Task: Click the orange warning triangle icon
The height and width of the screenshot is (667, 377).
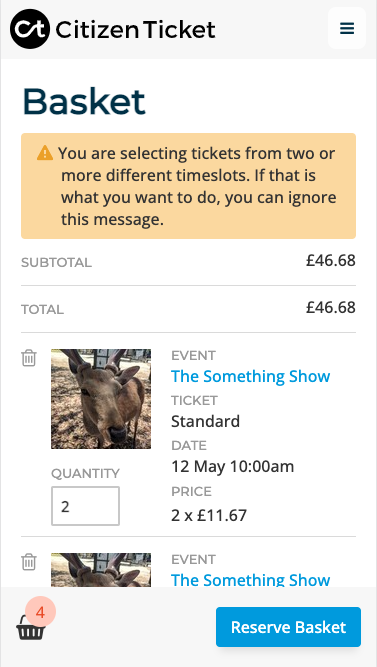Action: (45, 153)
